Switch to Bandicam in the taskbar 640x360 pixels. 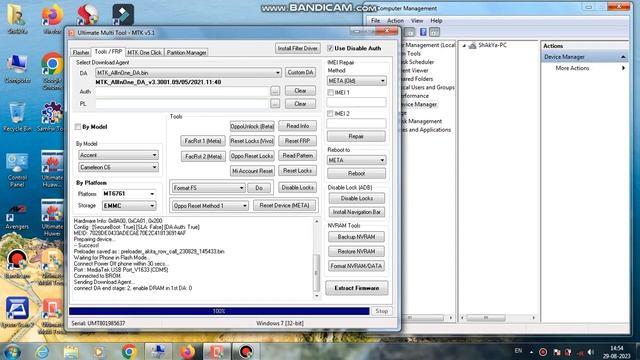click(246, 351)
